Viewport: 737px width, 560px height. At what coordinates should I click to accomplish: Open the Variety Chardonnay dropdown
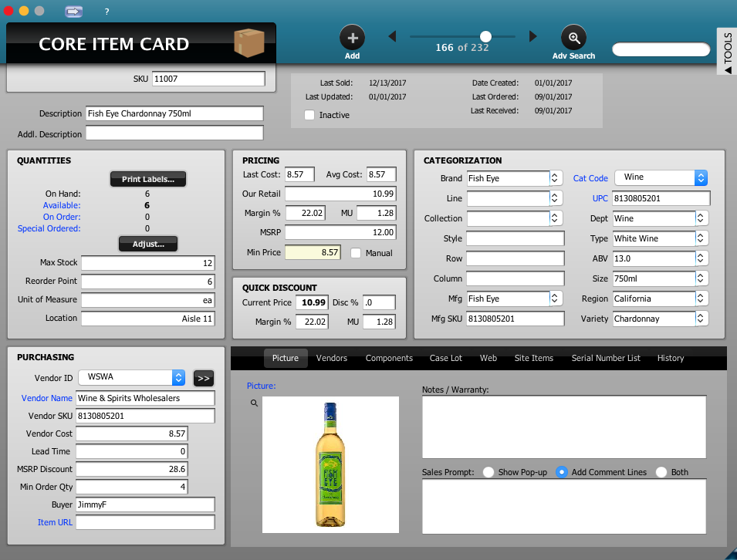click(x=701, y=319)
